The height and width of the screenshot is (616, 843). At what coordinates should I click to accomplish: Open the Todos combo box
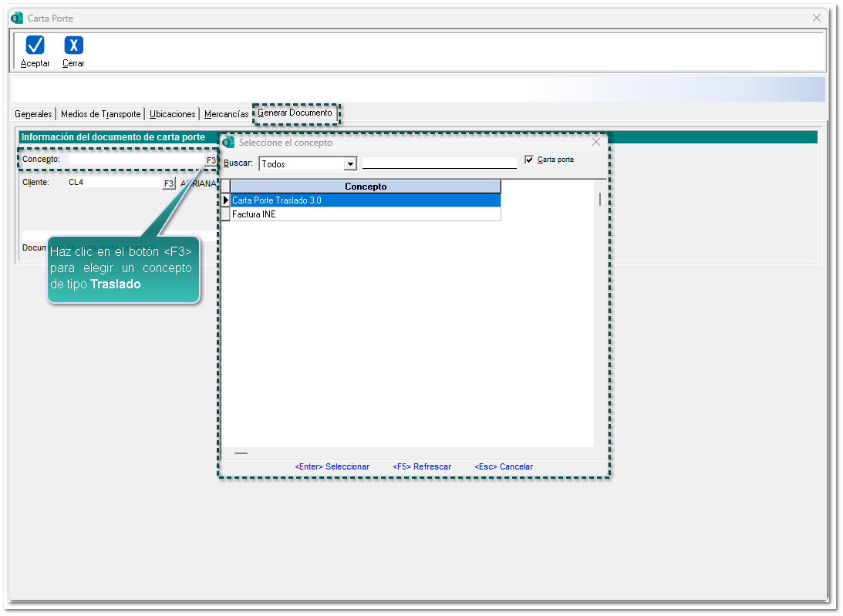pyautogui.click(x=302, y=164)
